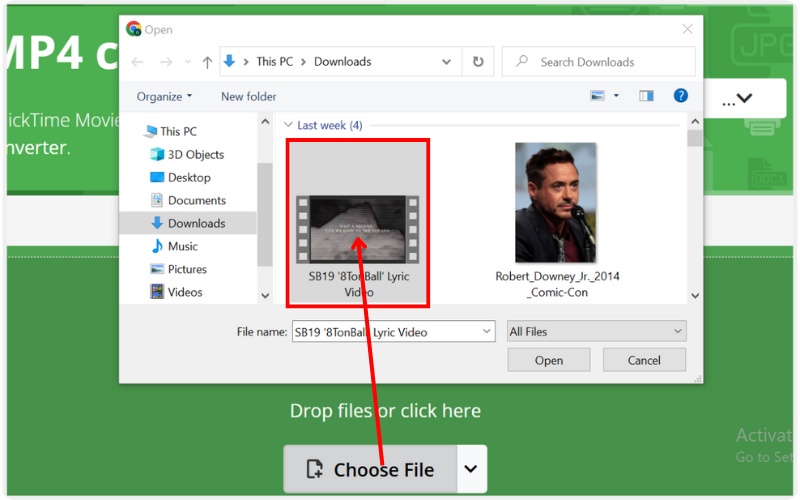
Task: Click the Up directory arrow icon
Action: tap(207, 62)
